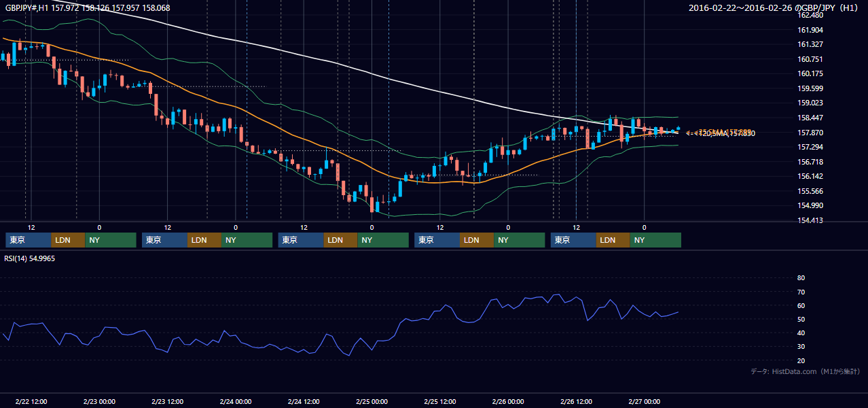
Task: Click the 158.447 price axis label
Action: (x=810, y=118)
